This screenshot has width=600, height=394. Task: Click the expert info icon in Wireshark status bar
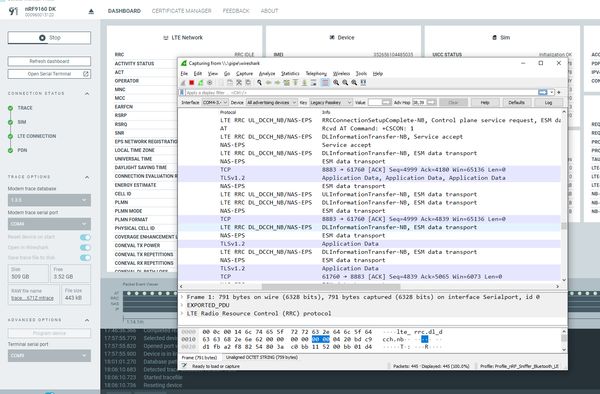[x=184, y=366]
